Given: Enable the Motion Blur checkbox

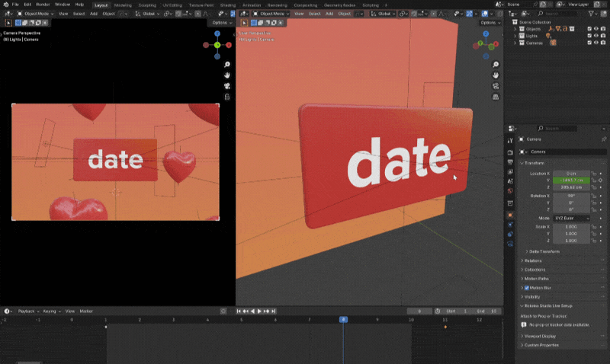Looking at the screenshot, I should (527, 288).
